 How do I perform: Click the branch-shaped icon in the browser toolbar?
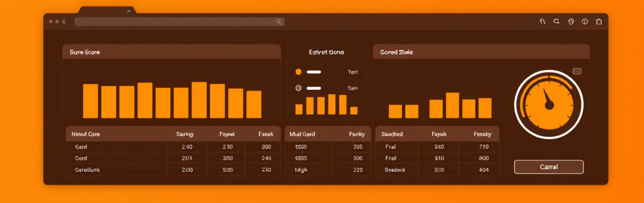click(x=543, y=22)
